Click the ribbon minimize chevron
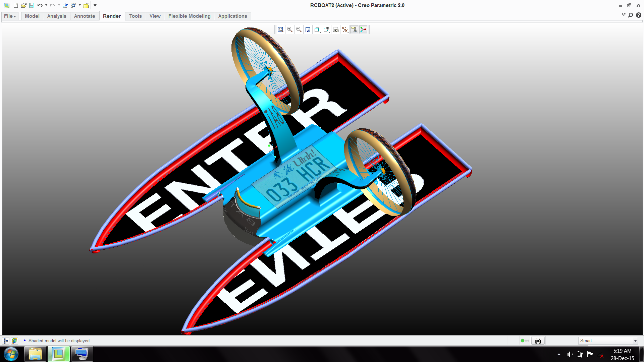The image size is (644, 362). pos(624,15)
